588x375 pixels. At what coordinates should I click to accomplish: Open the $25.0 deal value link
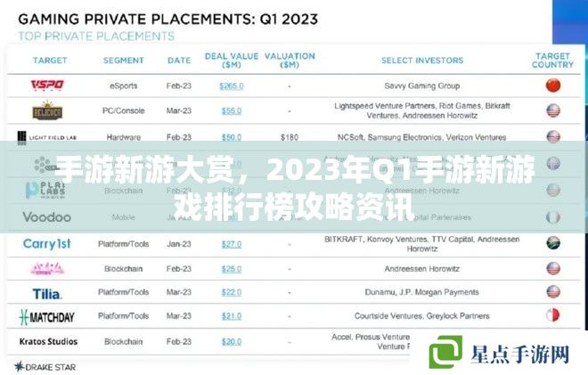[x=232, y=269]
